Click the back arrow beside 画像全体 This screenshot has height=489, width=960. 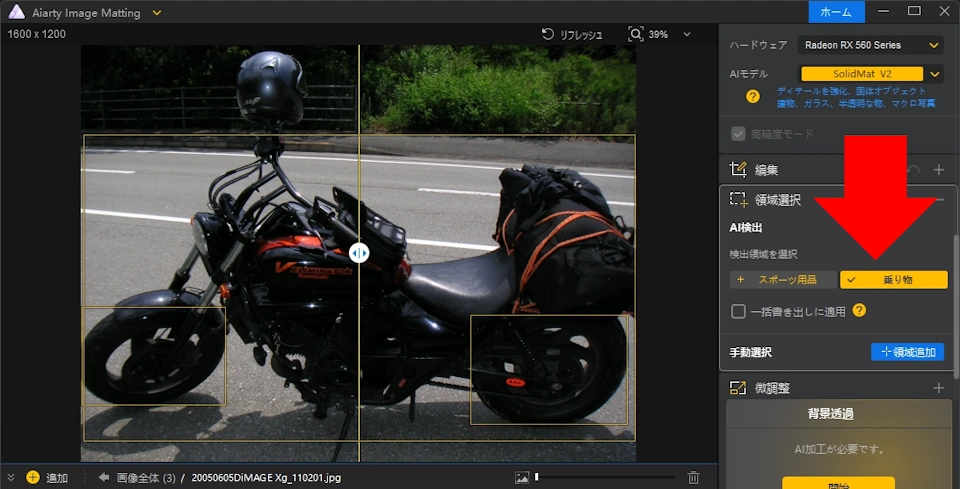tap(103, 477)
